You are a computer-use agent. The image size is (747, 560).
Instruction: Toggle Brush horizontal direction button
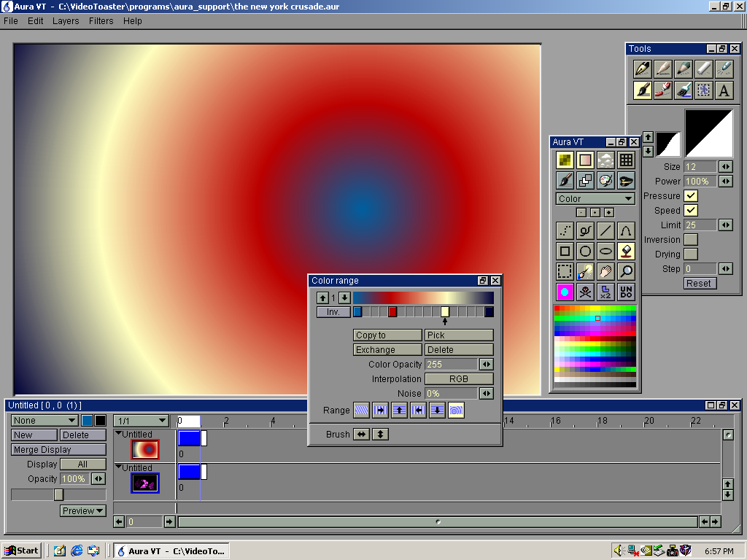pyautogui.click(x=362, y=435)
